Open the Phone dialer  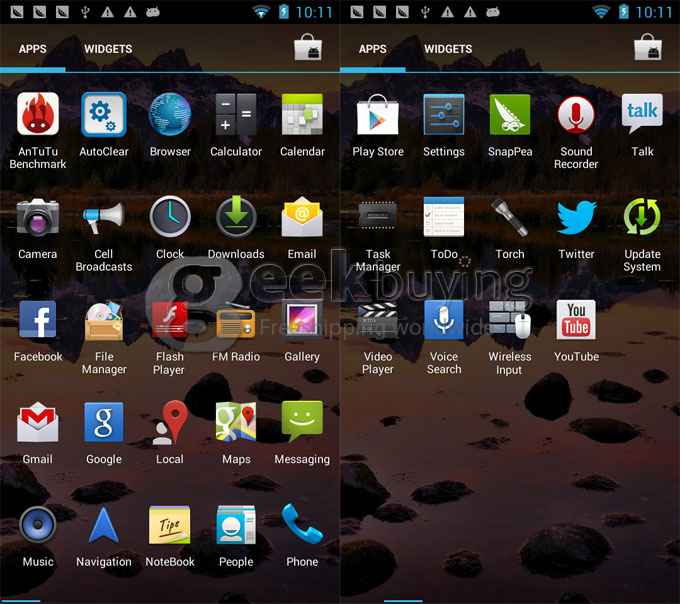[302, 524]
